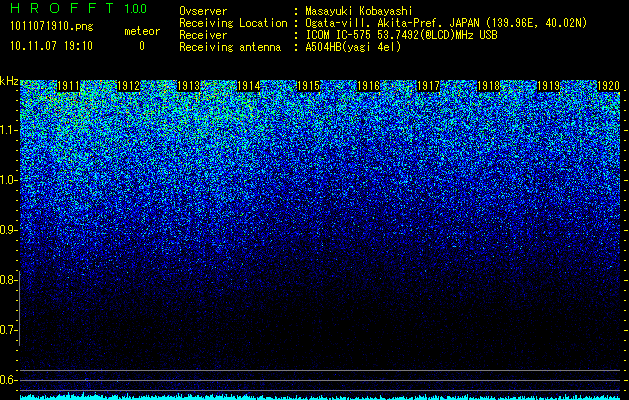Click the Receiving antenna field label
This screenshot has width=629, height=400.
[x=230, y=47]
